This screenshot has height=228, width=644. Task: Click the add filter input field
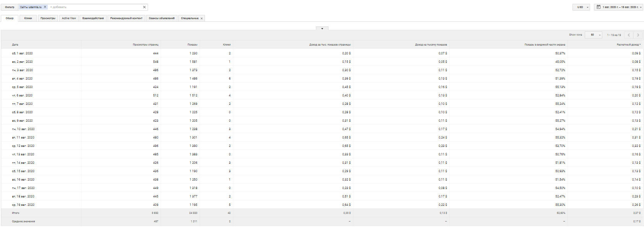[96, 7]
